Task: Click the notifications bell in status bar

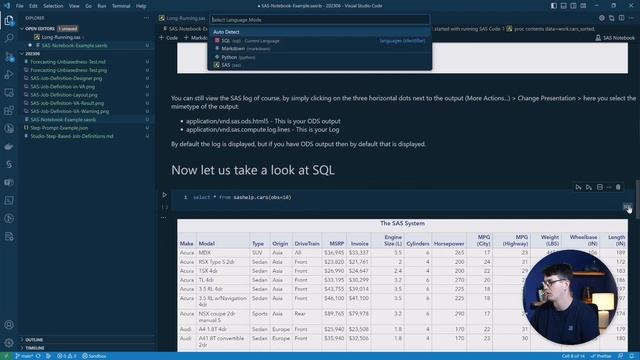Action: (x=631, y=356)
